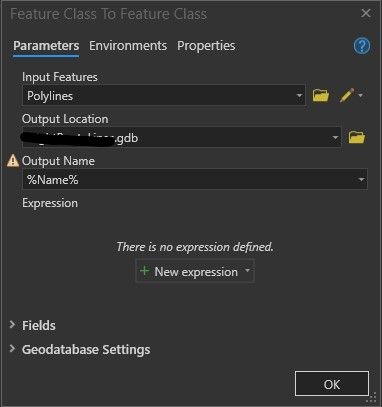Close the Feature Class To Feature Class dialog
Viewport: 382px width, 407px height.
[x=366, y=13]
